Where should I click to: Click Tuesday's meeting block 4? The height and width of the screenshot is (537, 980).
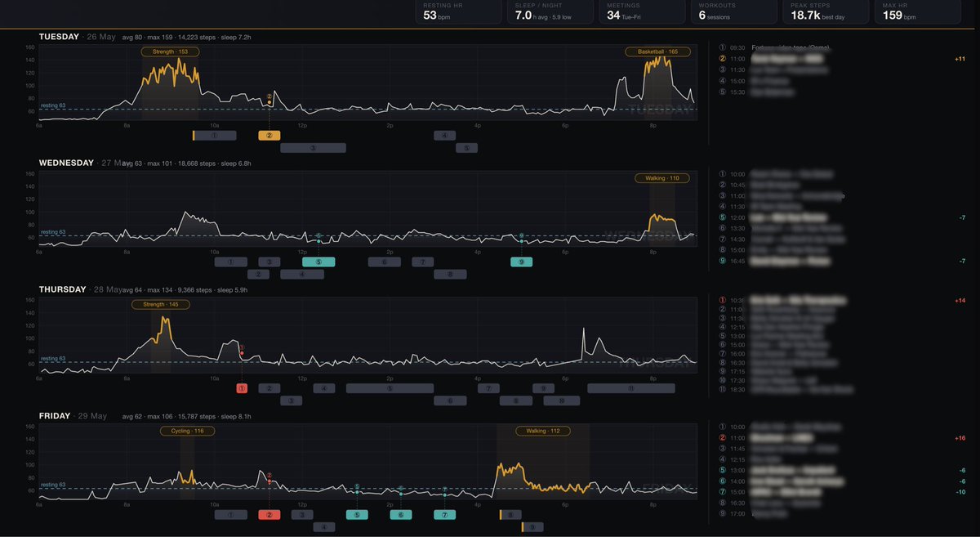444,136
